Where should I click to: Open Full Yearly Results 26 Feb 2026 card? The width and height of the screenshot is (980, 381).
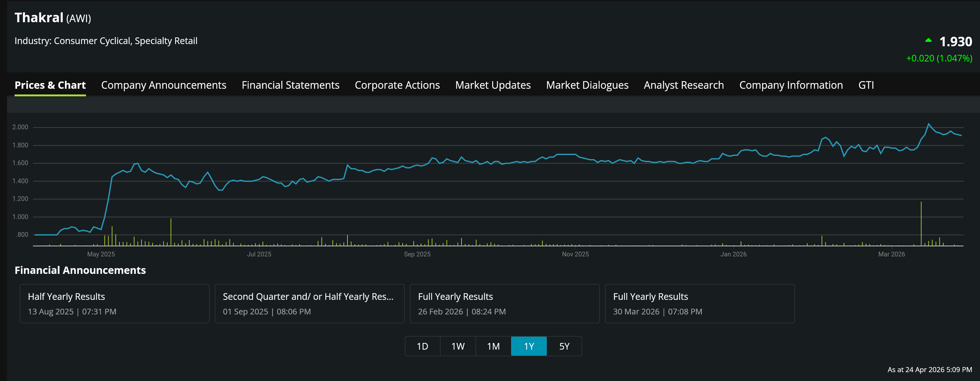[x=505, y=303]
